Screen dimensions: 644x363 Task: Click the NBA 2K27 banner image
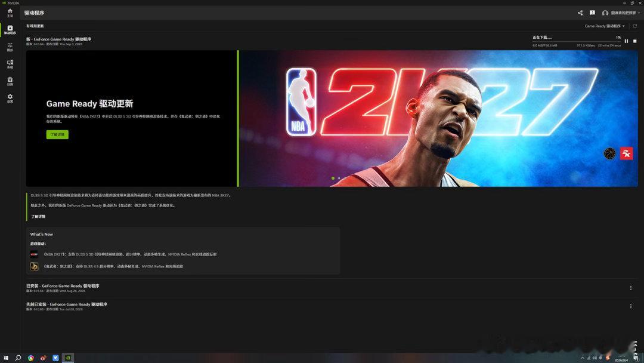(438, 118)
